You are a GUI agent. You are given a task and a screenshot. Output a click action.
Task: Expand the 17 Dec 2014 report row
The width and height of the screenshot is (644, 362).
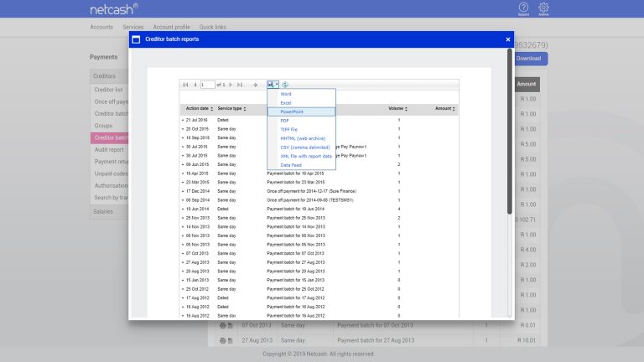(183, 191)
